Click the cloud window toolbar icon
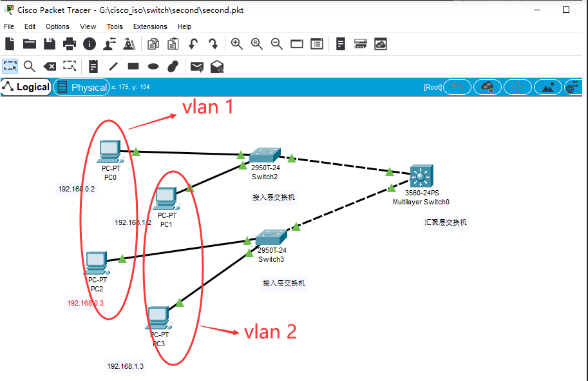The image size is (588, 381). (380, 44)
